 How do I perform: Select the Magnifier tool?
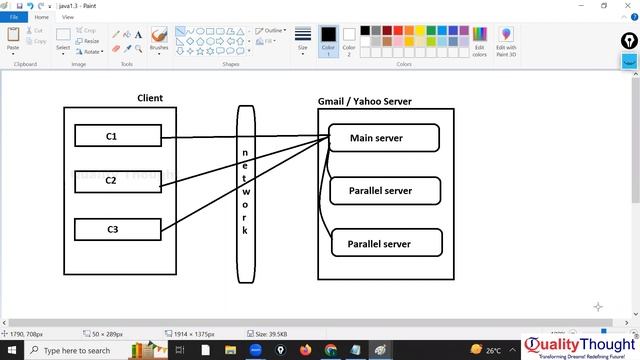138,49
